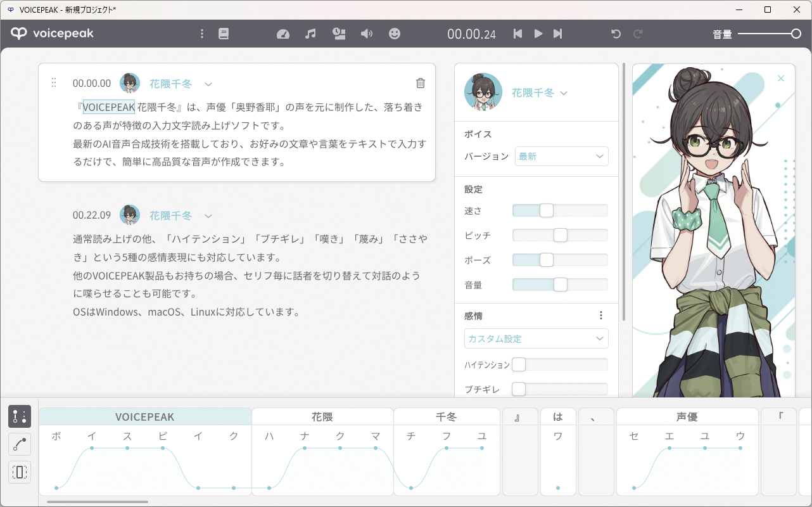Image resolution: width=812 pixels, height=507 pixels.
Task: Click the 00.00.00 timestamp
Action: pyautogui.click(x=92, y=83)
